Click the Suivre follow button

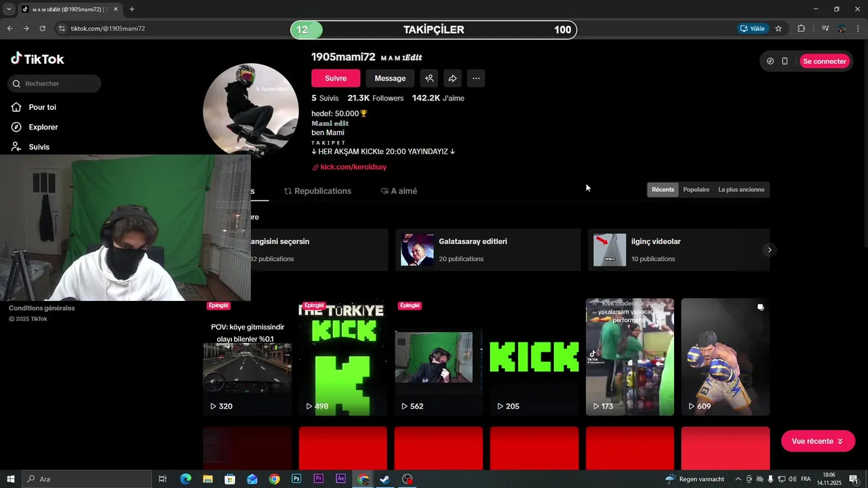point(336,78)
